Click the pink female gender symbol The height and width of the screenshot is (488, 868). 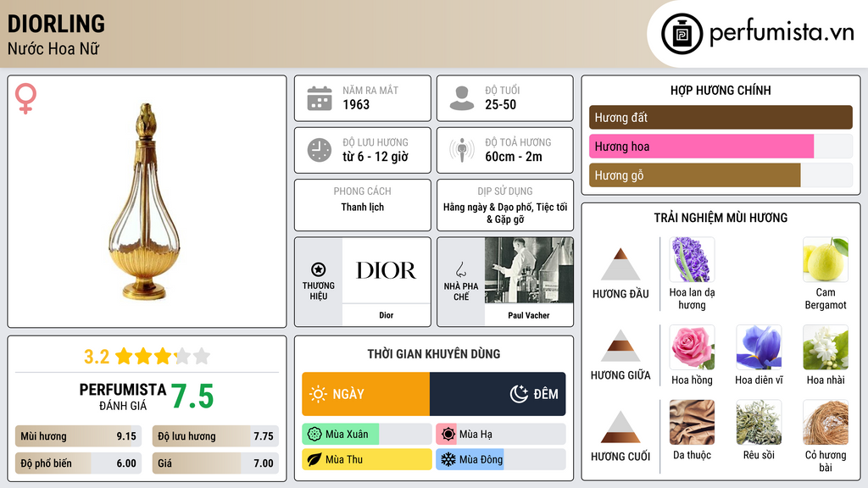point(25,98)
